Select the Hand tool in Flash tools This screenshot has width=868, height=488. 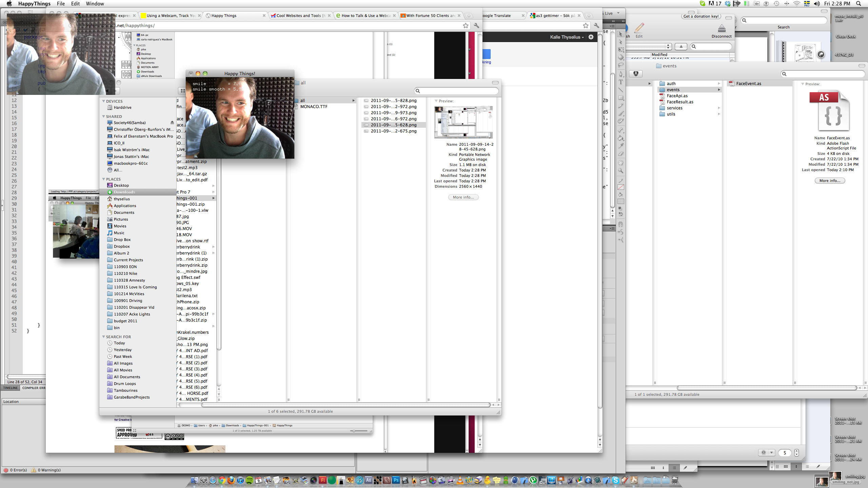(x=620, y=163)
